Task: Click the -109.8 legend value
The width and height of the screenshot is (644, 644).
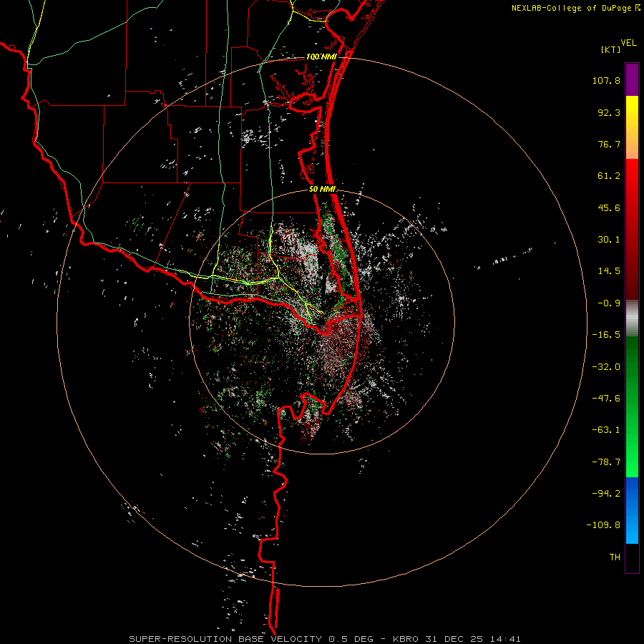Action: [603, 525]
